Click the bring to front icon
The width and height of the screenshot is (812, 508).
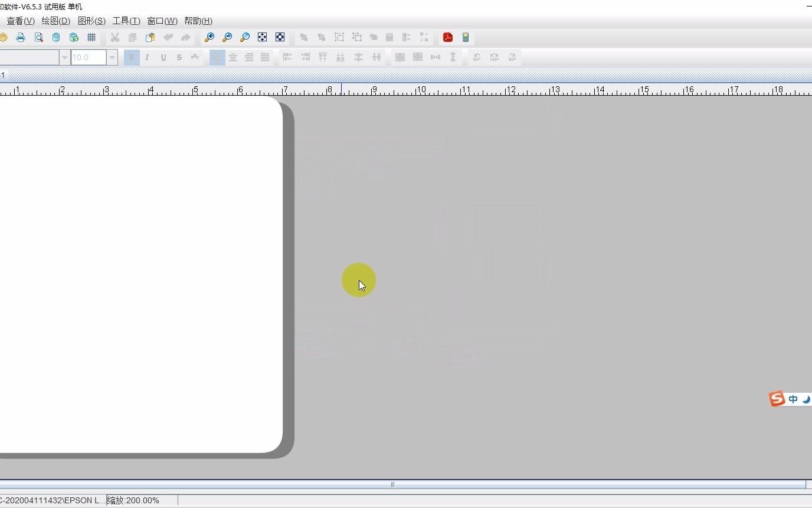pyautogui.click(x=304, y=37)
